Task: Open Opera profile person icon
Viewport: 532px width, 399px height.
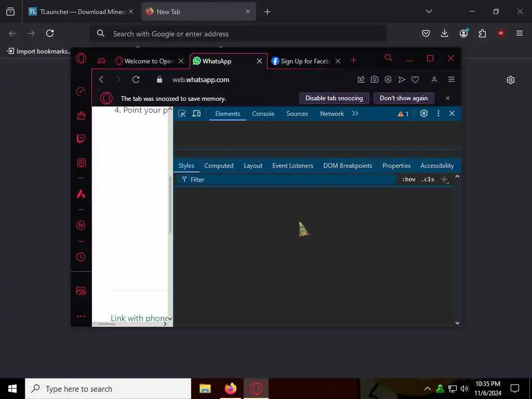Action: pyautogui.click(x=434, y=79)
